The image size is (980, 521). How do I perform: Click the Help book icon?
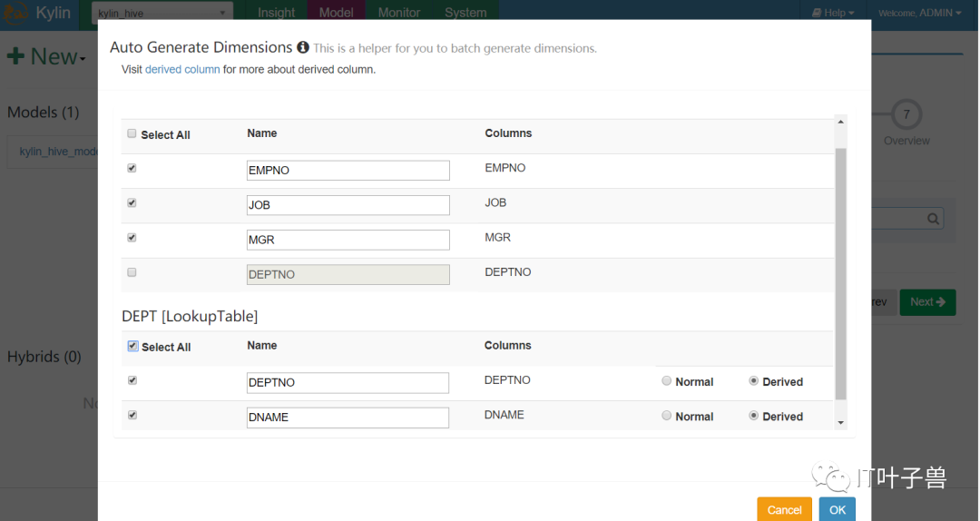817,13
